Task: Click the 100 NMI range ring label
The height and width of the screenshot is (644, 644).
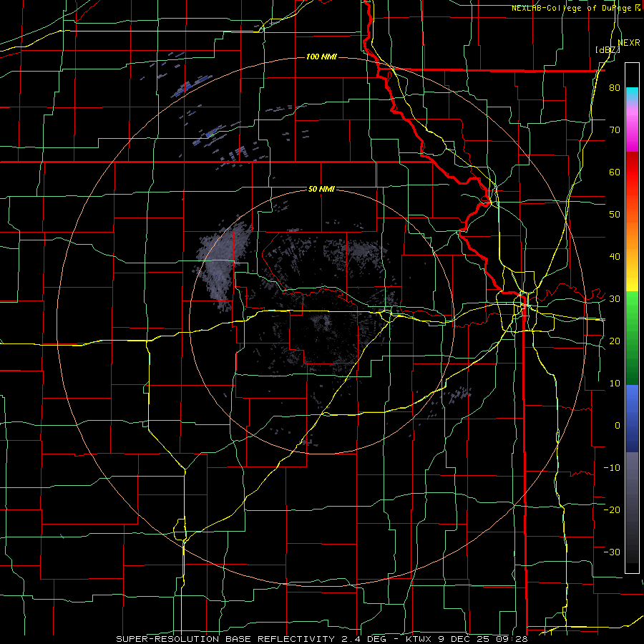Action: [321, 57]
